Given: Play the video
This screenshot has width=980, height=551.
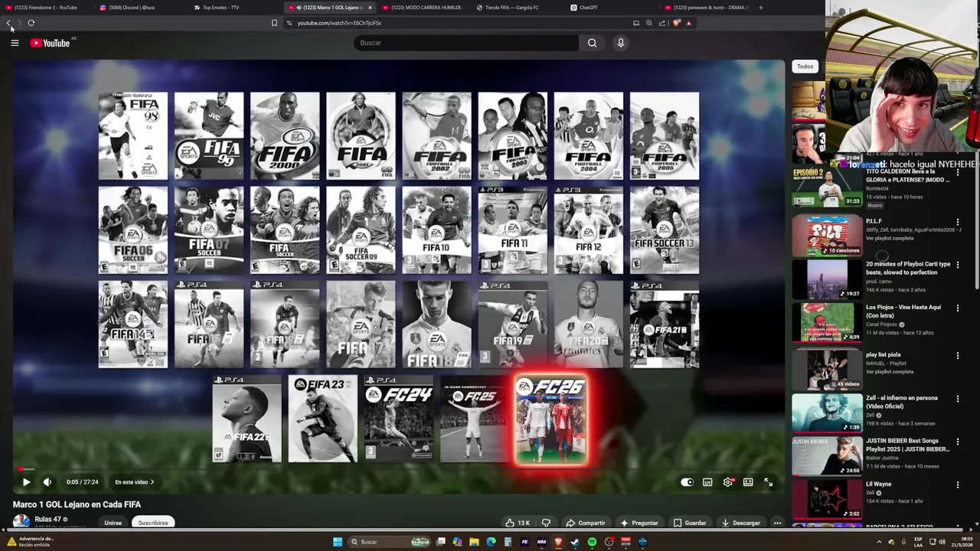Looking at the screenshot, I should pos(26,482).
